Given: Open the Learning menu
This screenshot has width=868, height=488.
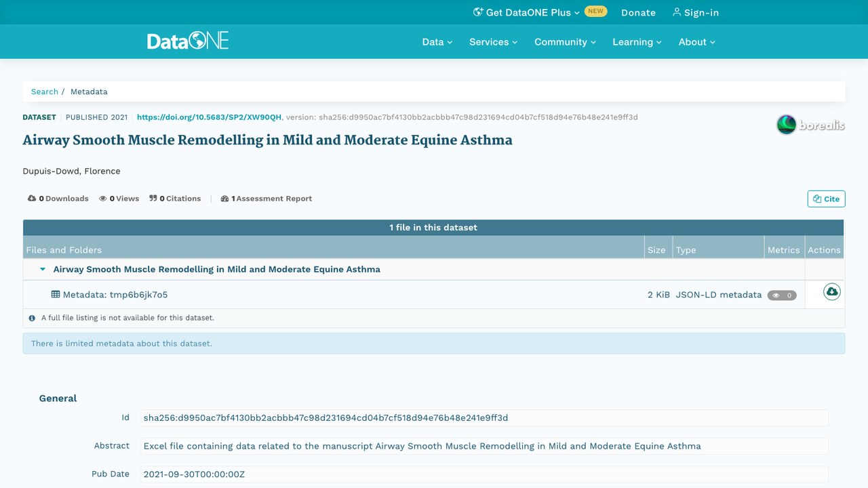Looking at the screenshot, I should click(x=637, y=42).
